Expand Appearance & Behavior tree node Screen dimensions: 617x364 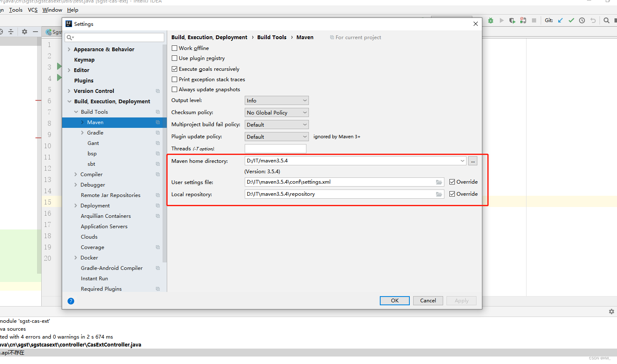click(69, 50)
